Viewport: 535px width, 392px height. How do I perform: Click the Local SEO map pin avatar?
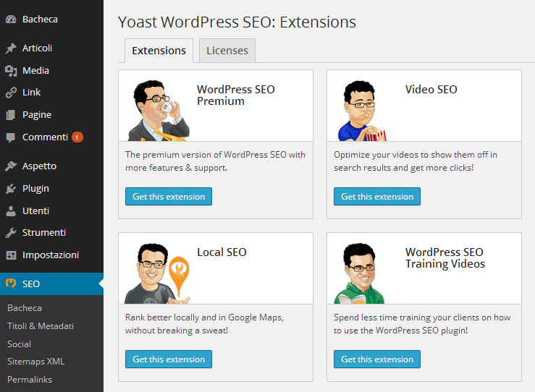pos(157,273)
